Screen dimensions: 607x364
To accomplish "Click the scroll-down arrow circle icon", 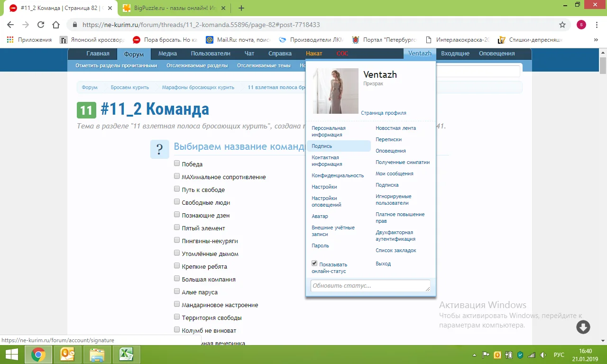I will [x=583, y=327].
